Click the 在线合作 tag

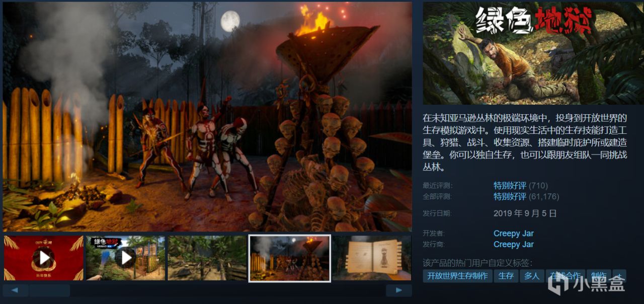pos(565,276)
